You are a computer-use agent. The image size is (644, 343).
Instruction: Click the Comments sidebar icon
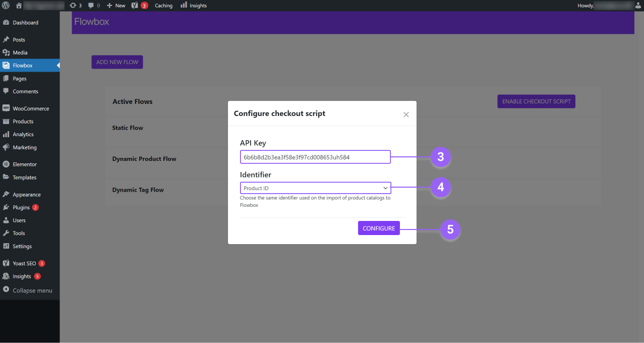tap(6, 91)
